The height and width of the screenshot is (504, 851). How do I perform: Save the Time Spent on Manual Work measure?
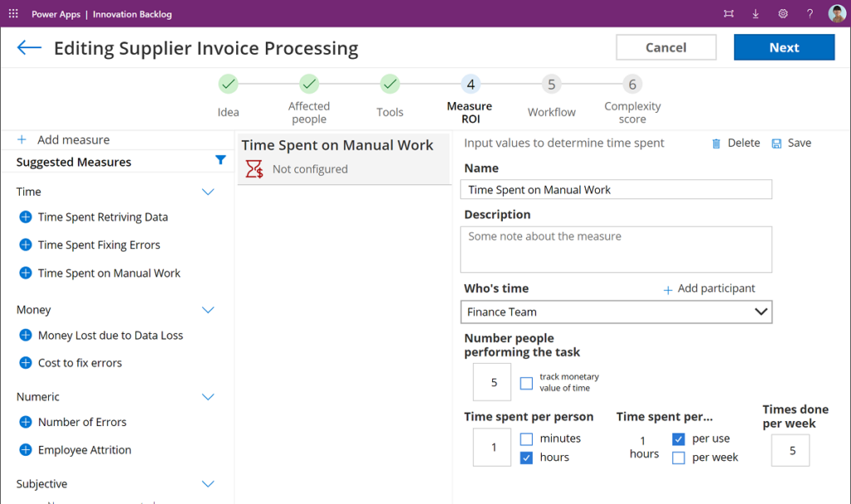click(790, 143)
